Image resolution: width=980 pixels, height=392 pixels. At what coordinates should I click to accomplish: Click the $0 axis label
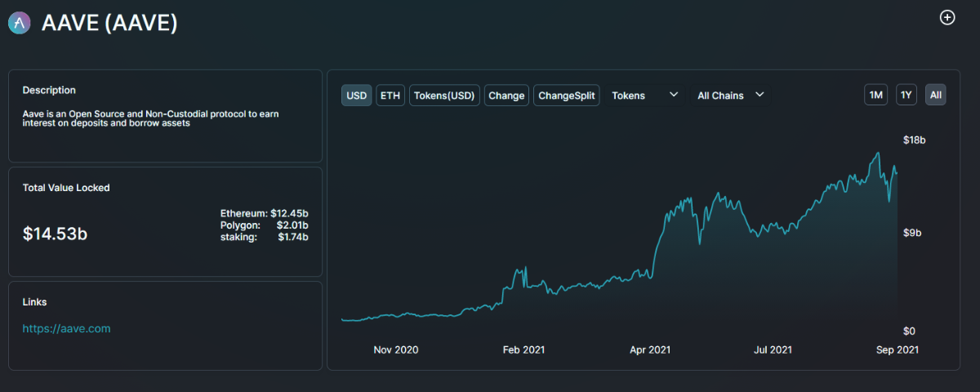click(908, 331)
